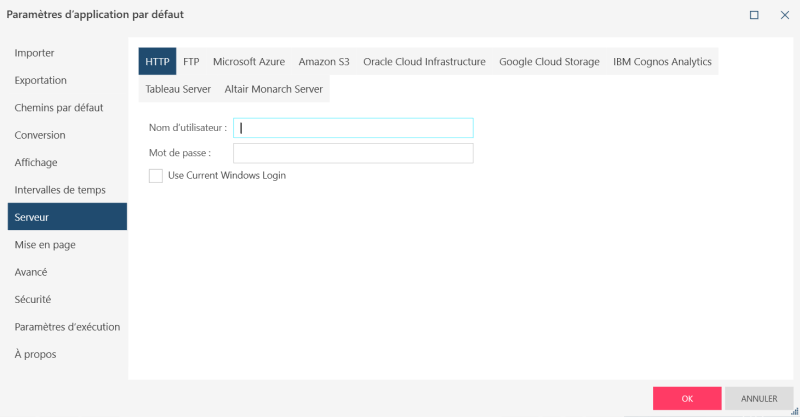Open the Sécurité settings page

coord(33,299)
